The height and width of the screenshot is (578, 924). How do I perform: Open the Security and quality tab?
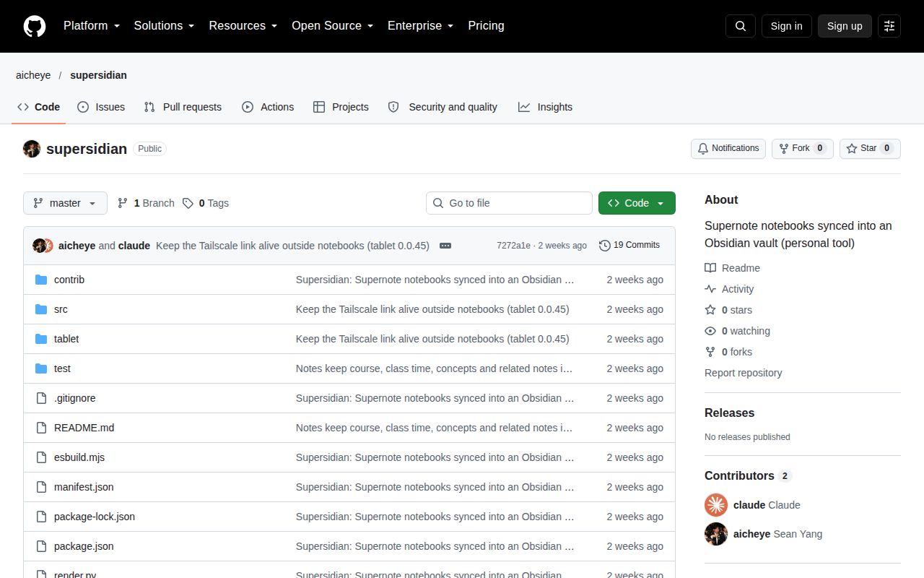[443, 107]
